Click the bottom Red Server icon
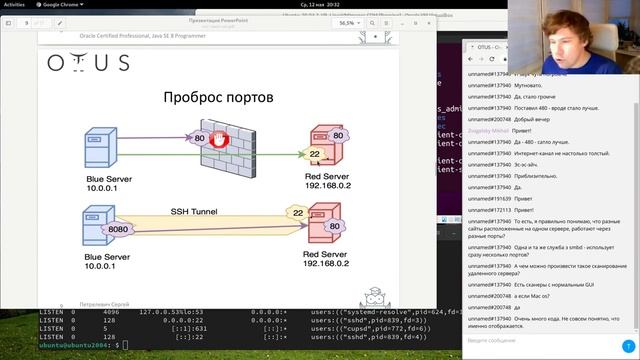Image resolution: width=640 pixels, height=360 pixels. pyautogui.click(x=324, y=223)
